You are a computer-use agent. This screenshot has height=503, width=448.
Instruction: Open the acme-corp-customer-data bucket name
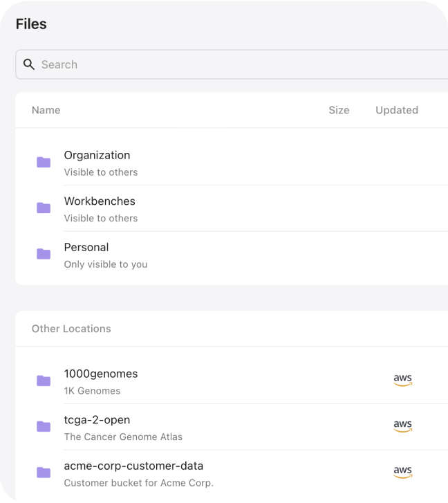[133, 466]
